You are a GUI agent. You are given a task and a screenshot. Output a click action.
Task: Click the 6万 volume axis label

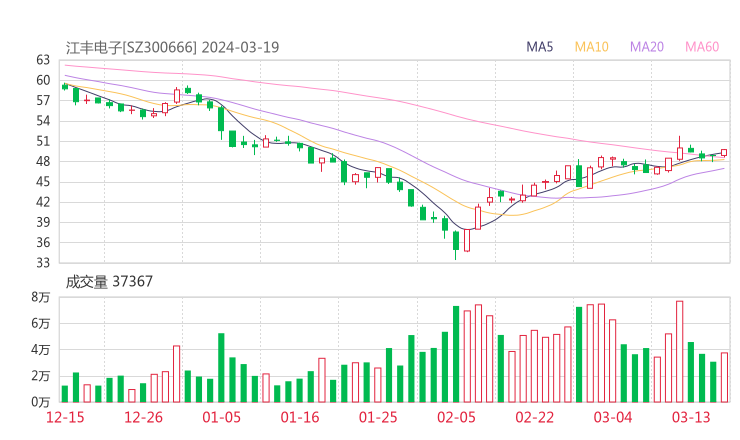41,323
